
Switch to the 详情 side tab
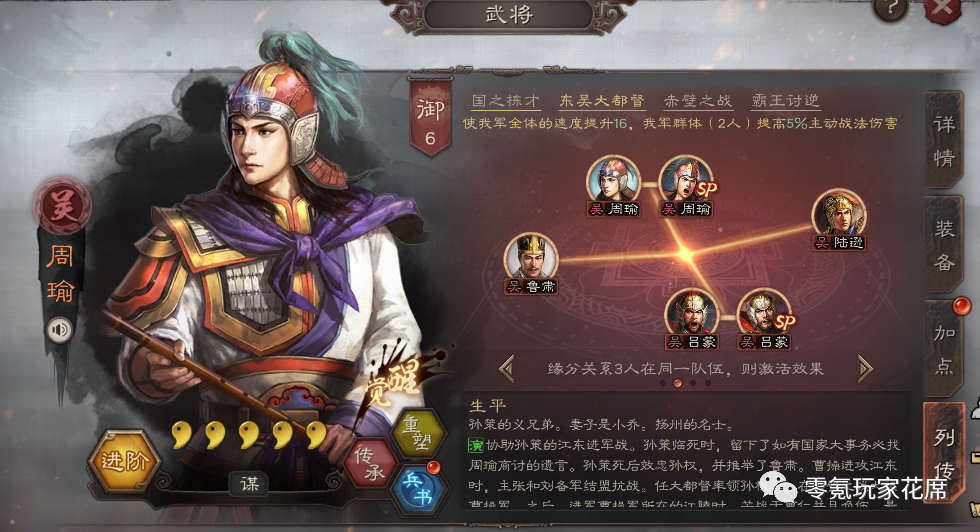(x=943, y=140)
